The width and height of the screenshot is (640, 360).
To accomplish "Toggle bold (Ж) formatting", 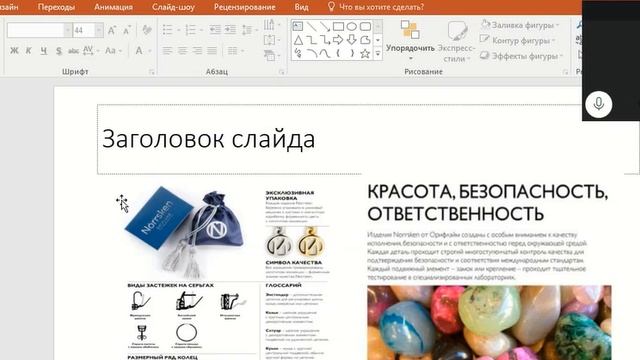I will pyautogui.click(x=14, y=51).
